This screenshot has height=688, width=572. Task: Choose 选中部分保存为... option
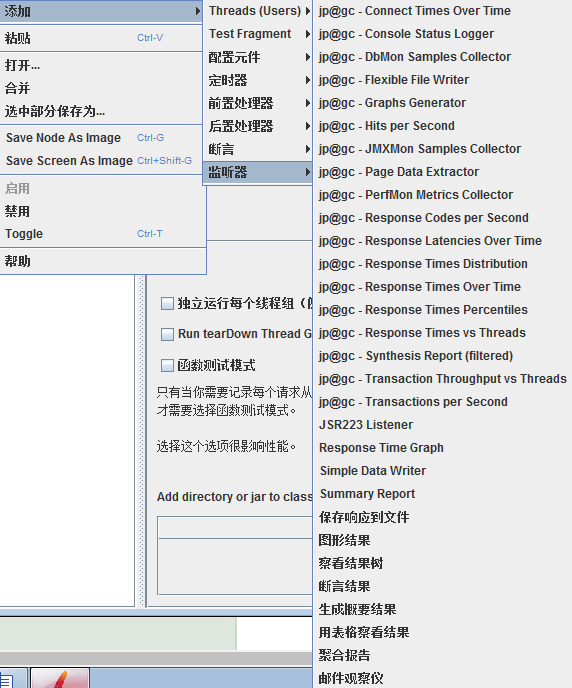pyautogui.click(x=102, y=111)
